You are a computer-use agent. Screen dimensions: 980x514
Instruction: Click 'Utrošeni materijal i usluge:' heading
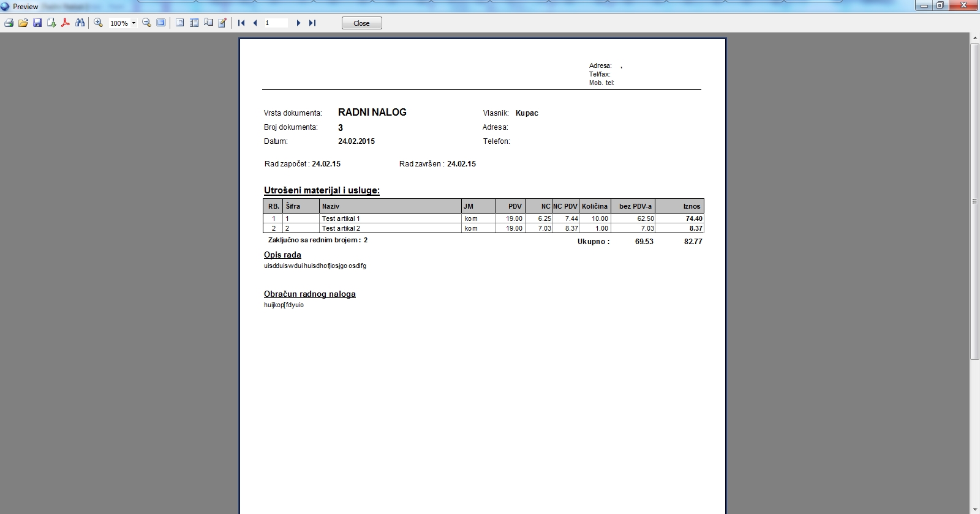point(322,190)
